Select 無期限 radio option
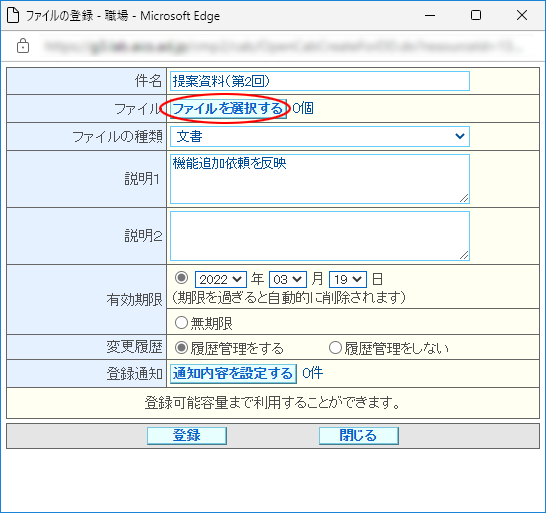Screen dimensions: 546x513 (x=181, y=322)
